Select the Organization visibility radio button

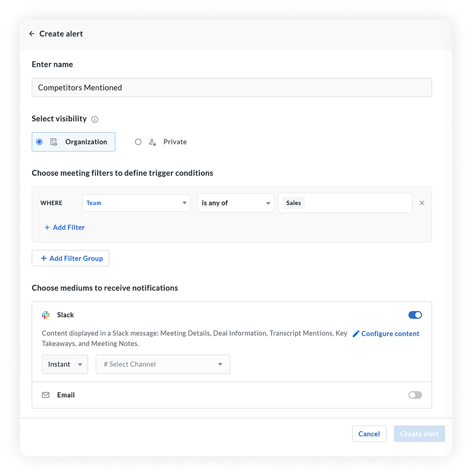point(39,142)
